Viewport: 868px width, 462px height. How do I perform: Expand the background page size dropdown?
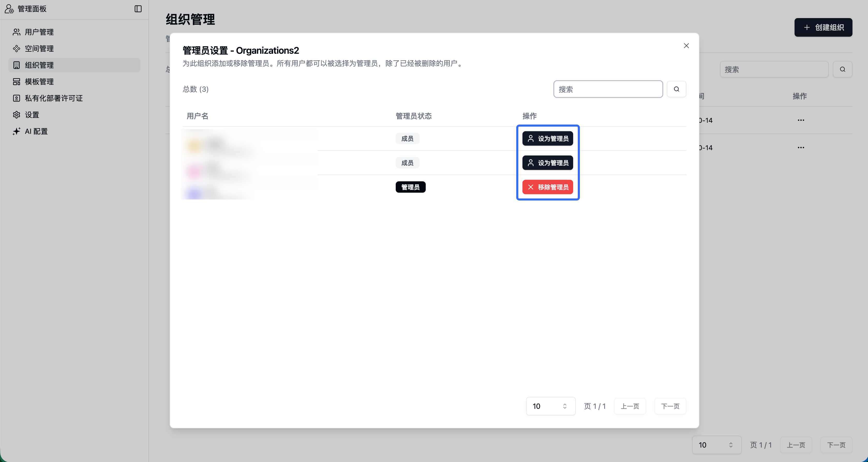point(716,445)
